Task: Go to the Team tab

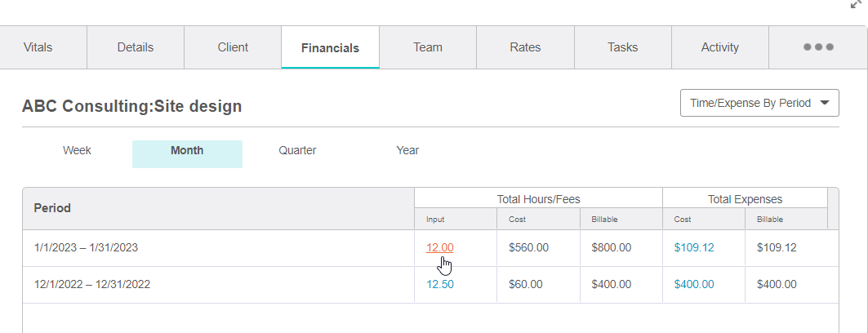Action: click(427, 47)
